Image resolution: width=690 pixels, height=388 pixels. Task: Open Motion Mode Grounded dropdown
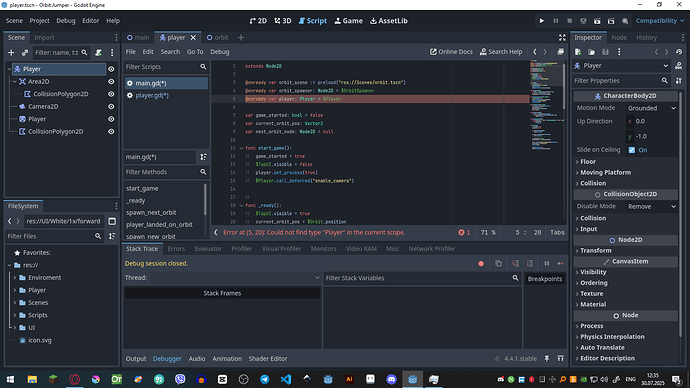(651, 108)
